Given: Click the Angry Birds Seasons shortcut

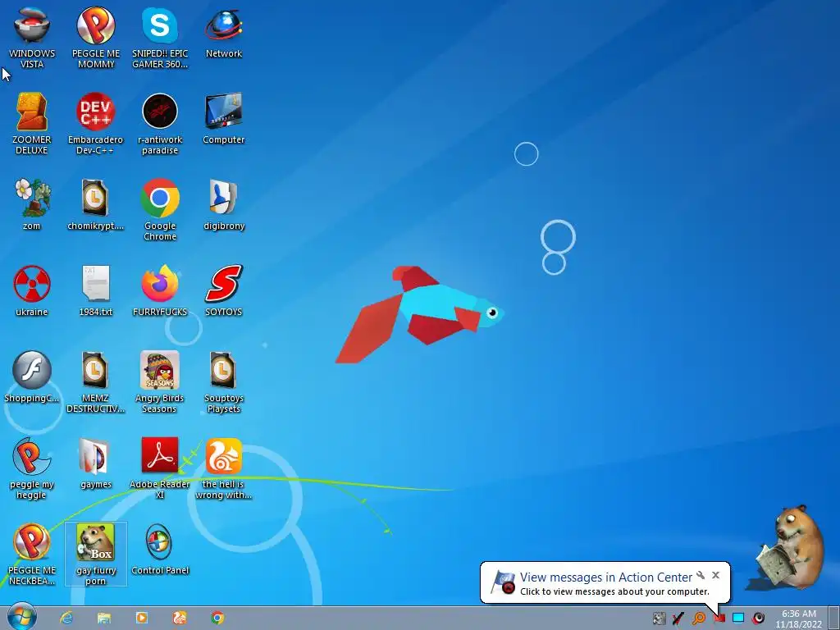Looking at the screenshot, I should click(x=160, y=382).
